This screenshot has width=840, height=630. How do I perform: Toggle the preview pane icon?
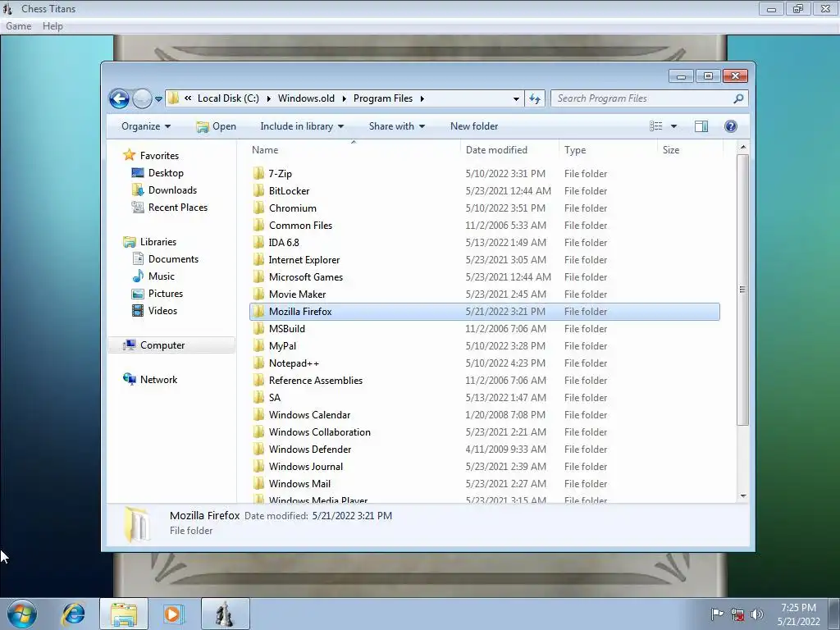(701, 126)
